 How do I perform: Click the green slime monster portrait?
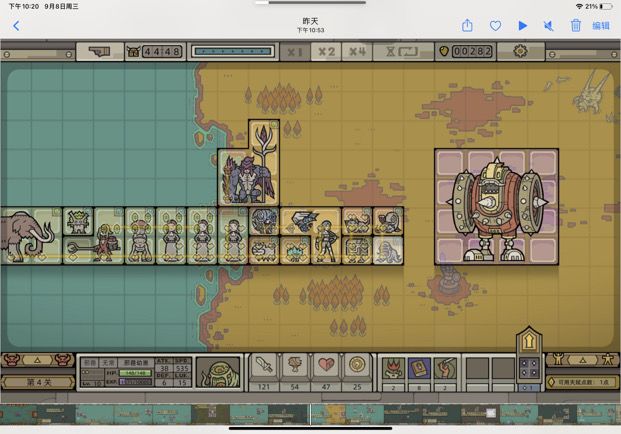(218, 372)
